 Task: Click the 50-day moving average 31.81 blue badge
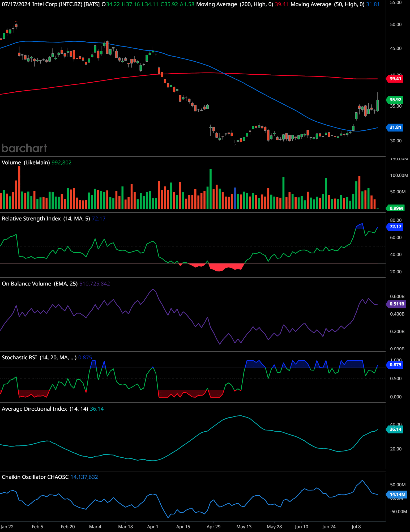click(395, 127)
